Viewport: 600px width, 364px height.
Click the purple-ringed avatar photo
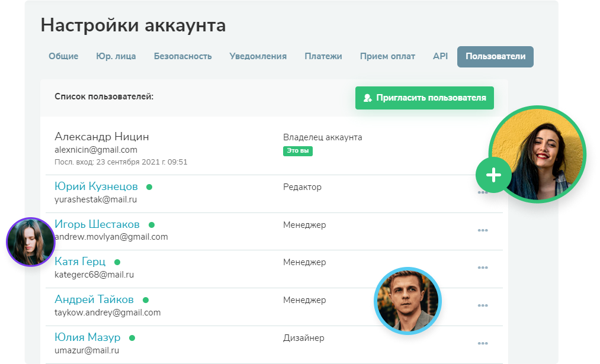click(30, 241)
